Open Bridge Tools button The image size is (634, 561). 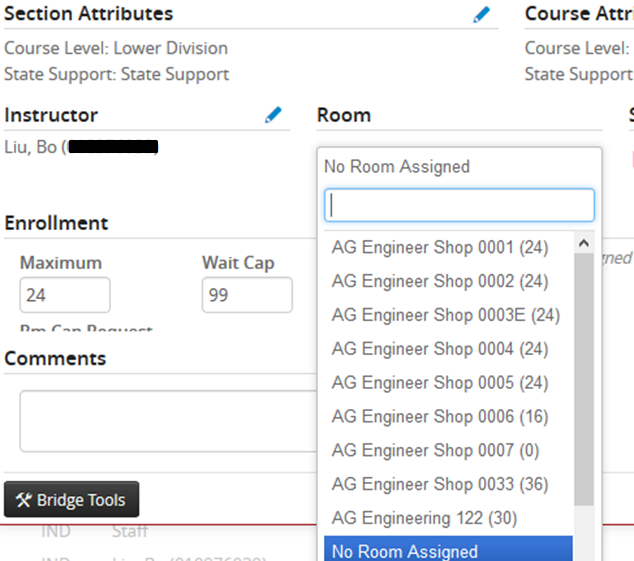(72, 499)
